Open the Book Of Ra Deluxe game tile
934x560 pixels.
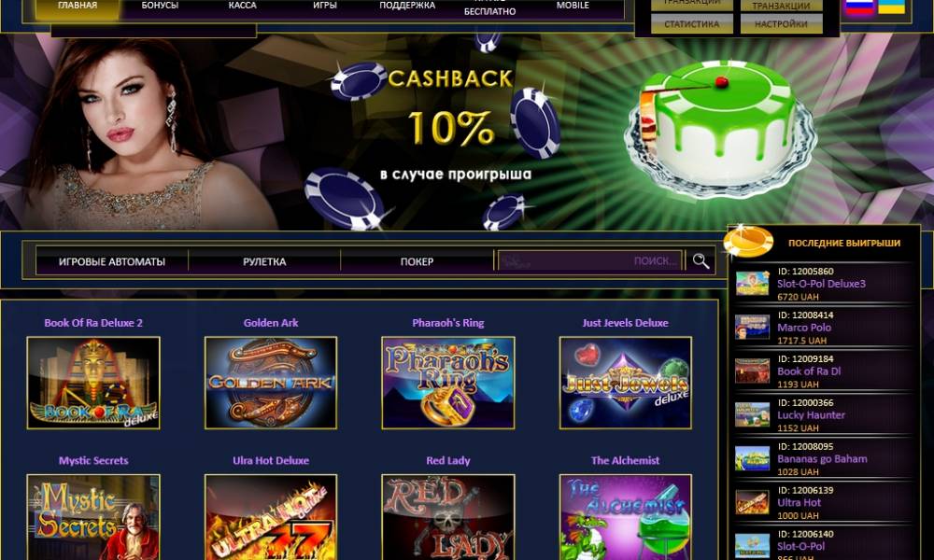point(93,383)
